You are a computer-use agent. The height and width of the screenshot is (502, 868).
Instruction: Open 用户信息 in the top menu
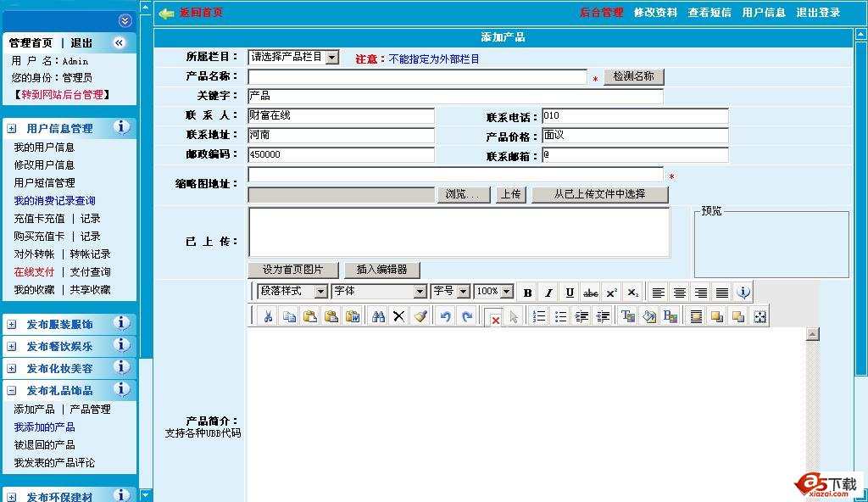[764, 12]
